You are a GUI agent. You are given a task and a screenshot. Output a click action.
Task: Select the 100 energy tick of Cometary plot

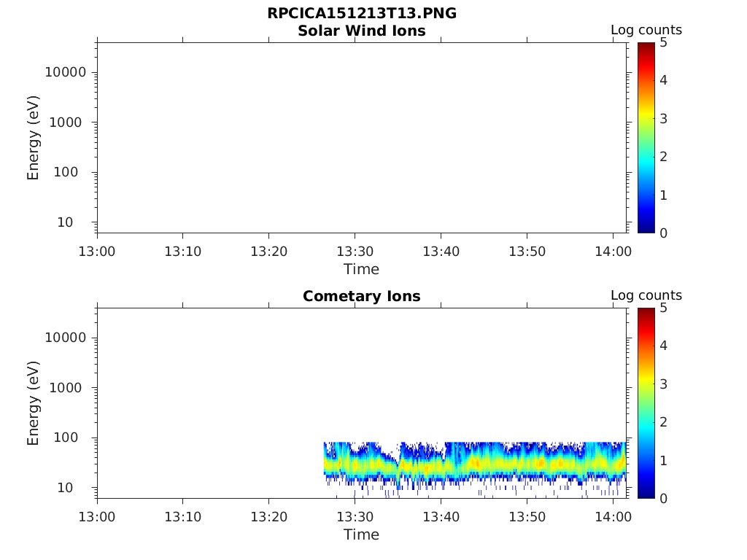[66, 437]
